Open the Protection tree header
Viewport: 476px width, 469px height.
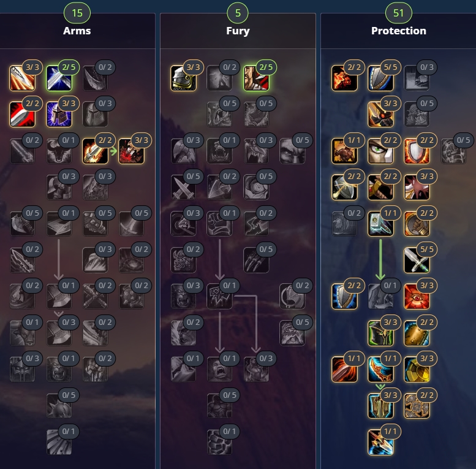tap(399, 31)
